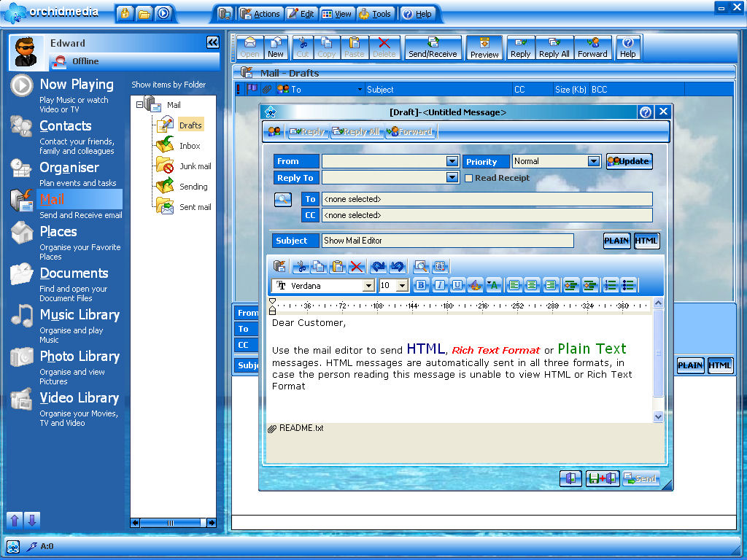
Task: Open the paint palette text color picker
Action: click(x=475, y=285)
